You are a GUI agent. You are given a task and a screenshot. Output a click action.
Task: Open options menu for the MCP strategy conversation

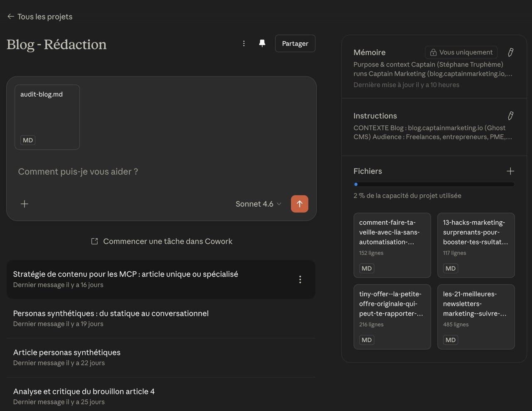click(x=300, y=279)
